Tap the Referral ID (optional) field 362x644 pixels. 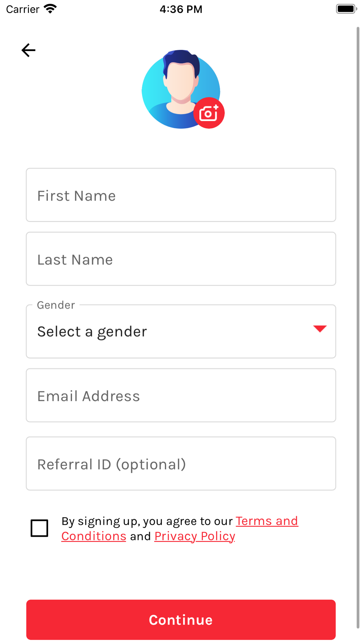pyautogui.click(x=181, y=464)
